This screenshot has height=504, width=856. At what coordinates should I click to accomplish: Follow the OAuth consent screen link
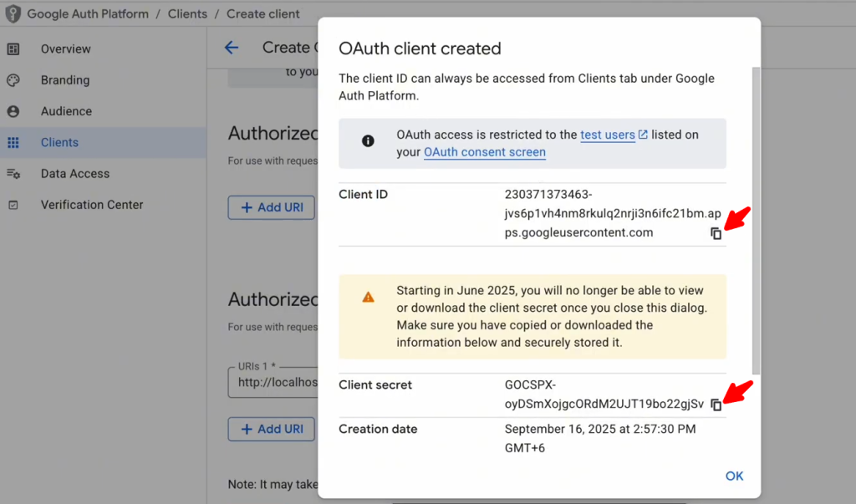click(484, 152)
